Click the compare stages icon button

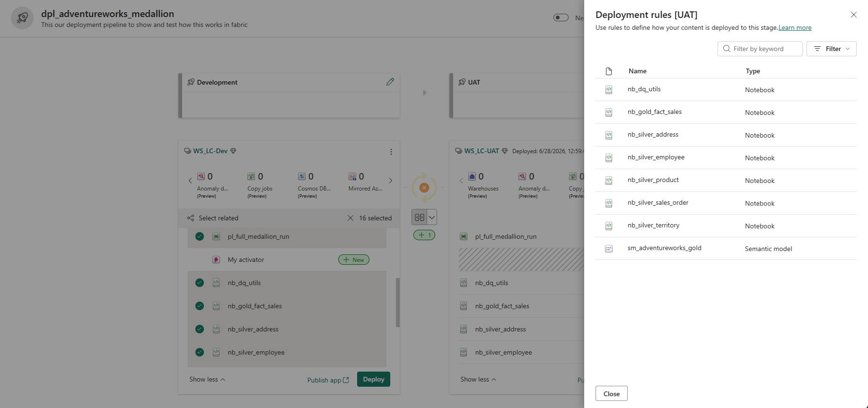click(x=420, y=217)
